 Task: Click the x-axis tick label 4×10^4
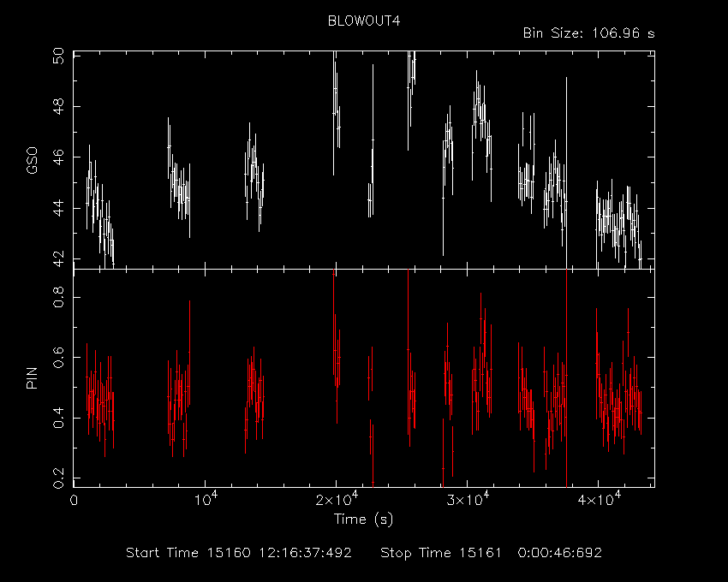click(599, 499)
